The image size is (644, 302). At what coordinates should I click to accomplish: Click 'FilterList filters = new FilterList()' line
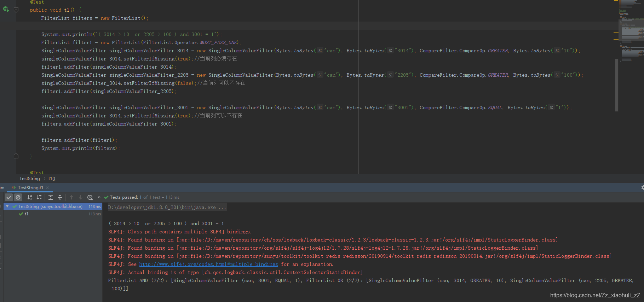[x=94, y=18]
